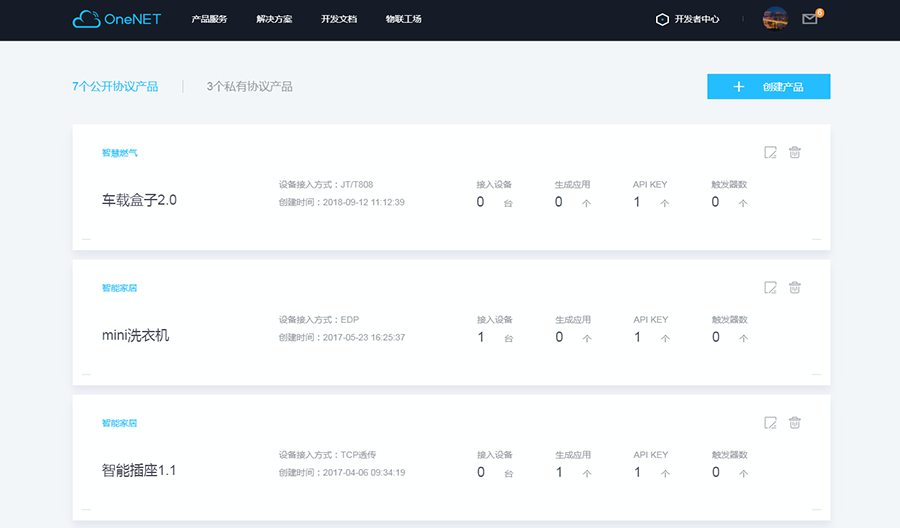The width and height of the screenshot is (900, 528).
Task: Click API KEY count for mini洗衣机
Action: [x=638, y=337]
